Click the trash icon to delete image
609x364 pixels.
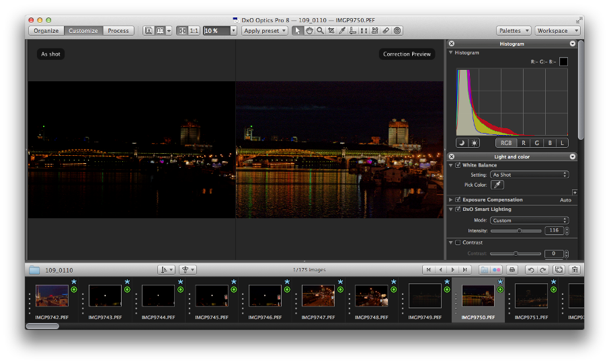tap(575, 270)
